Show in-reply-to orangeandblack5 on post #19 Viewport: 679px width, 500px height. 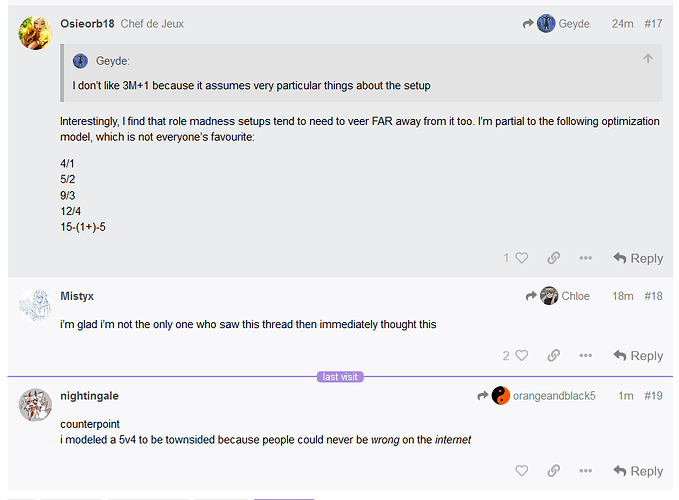[537, 396]
